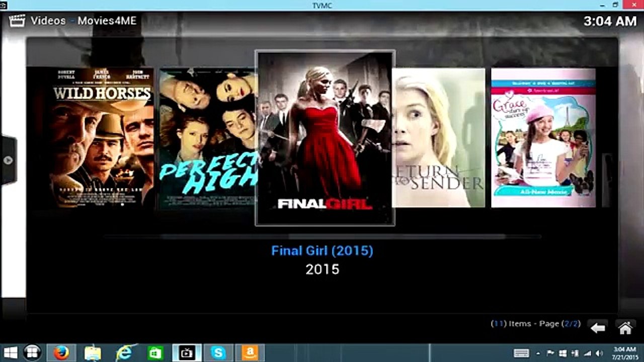Click the Action Center flag icon
Image resolution: width=644 pixels, height=362 pixels.
[550, 353]
